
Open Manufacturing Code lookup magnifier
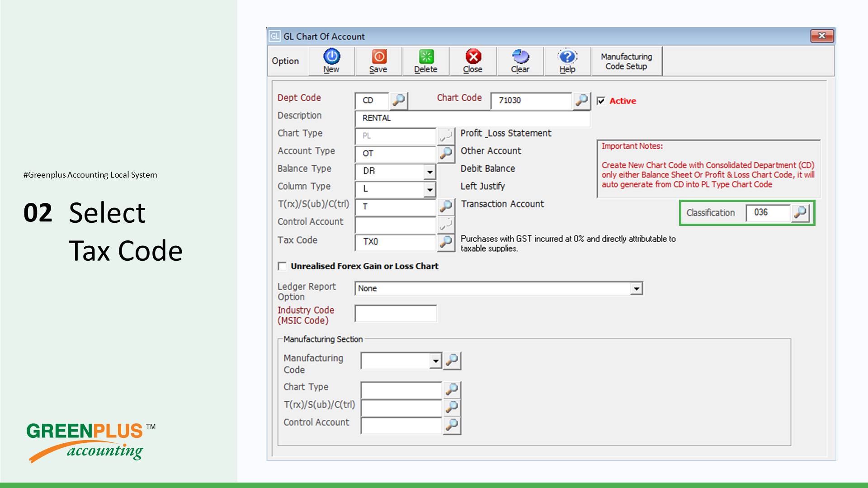[452, 361]
